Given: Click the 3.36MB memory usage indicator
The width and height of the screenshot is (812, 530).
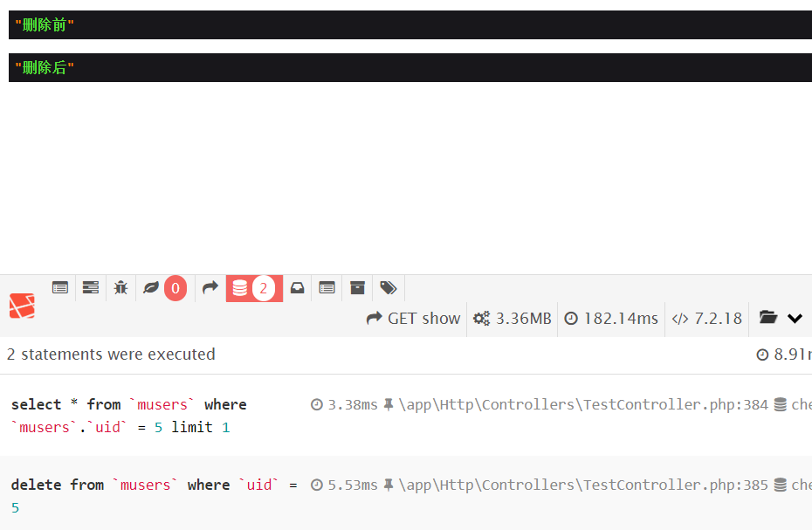Looking at the screenshot, I should (513, 318).
